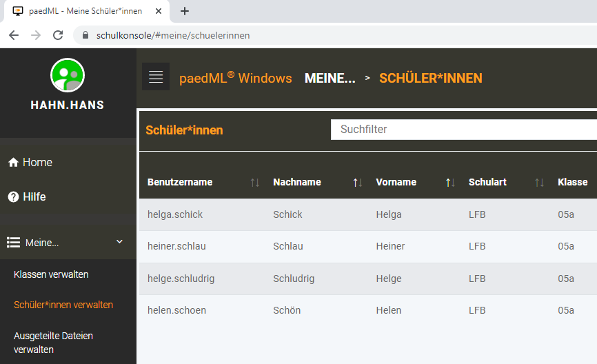Sort by Nachname using arrows icon
Image resolution: width=597 pixels, height=364 pixels.
point(358,183)
